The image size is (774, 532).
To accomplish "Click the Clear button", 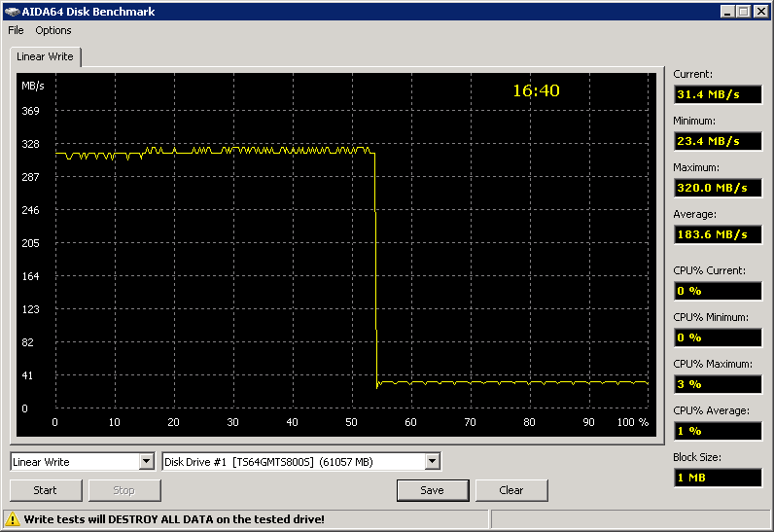I will coord(511,490).
